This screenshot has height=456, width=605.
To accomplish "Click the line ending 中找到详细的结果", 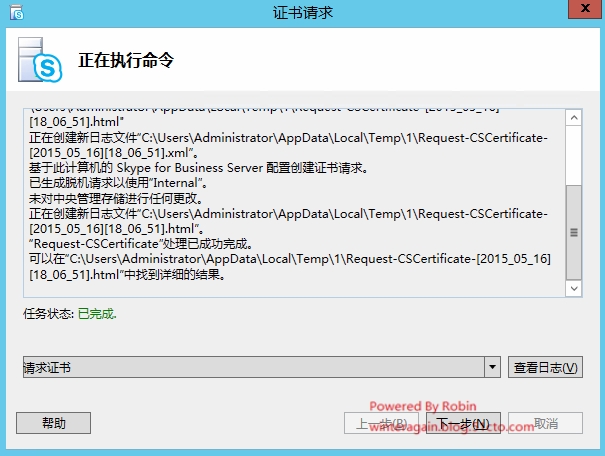I will [127, 275].
